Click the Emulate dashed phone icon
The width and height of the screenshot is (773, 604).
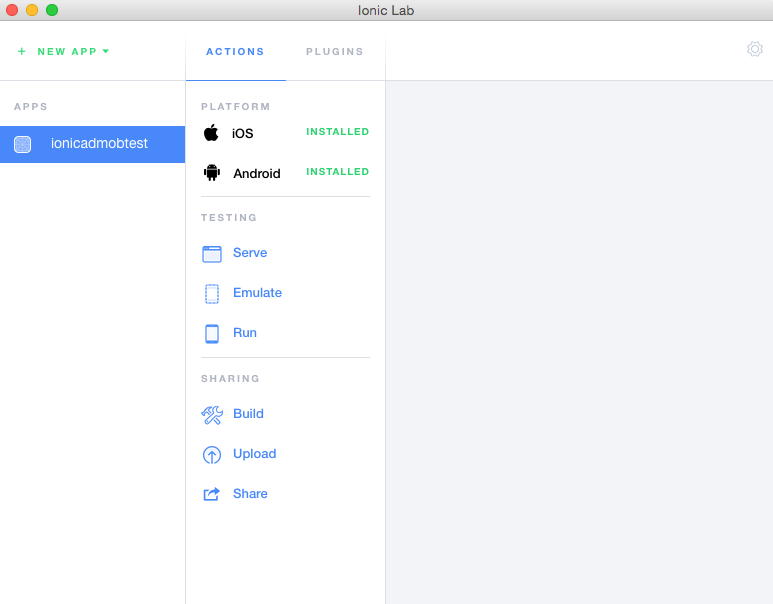coord(212,294)
